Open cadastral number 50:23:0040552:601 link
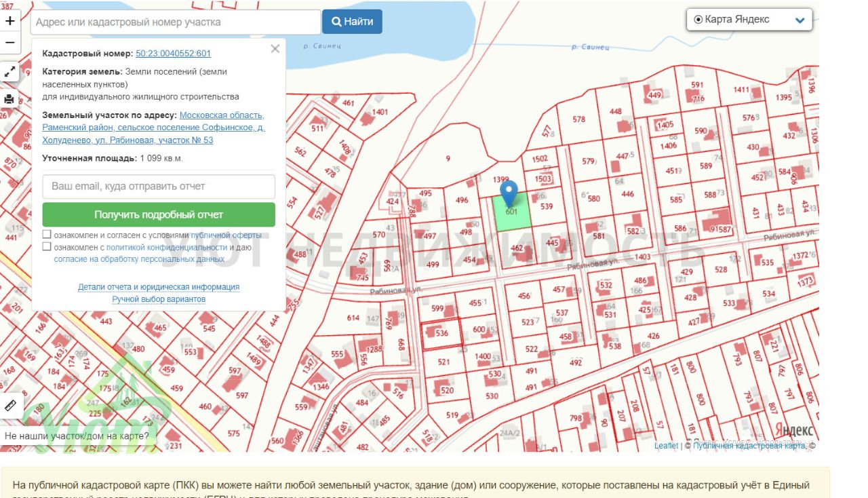868x498 pixels. [x=173, y=54]
